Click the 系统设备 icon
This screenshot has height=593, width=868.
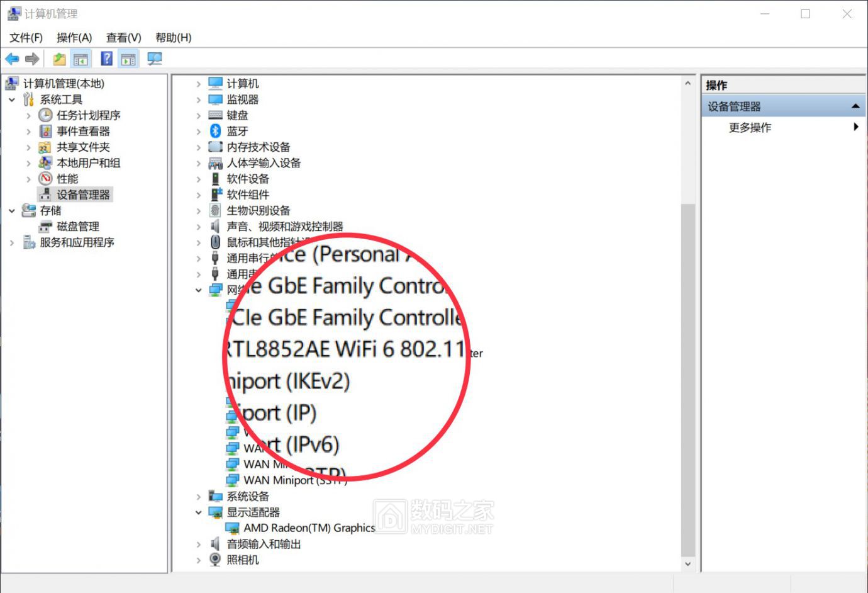(x=215, y=496)
